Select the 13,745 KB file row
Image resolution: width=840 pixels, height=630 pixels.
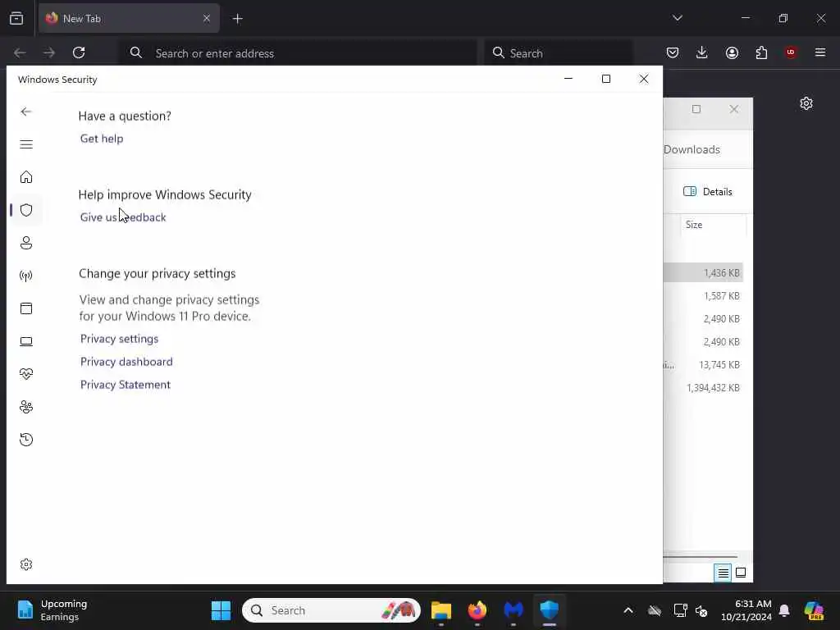[703, 365]
